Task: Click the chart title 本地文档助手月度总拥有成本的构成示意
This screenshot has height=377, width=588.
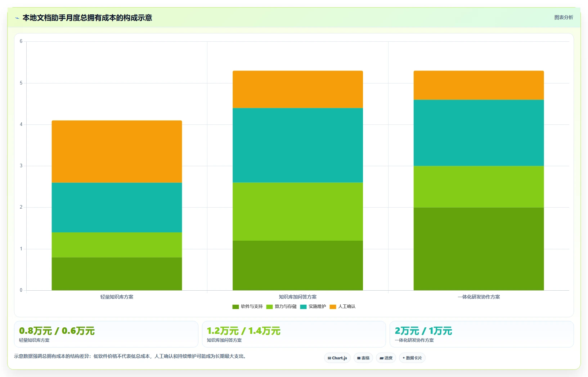Action: 87,18
